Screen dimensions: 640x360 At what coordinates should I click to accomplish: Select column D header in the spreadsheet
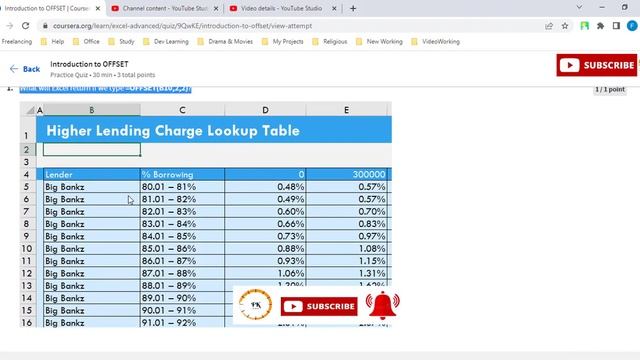click(265, 110)
